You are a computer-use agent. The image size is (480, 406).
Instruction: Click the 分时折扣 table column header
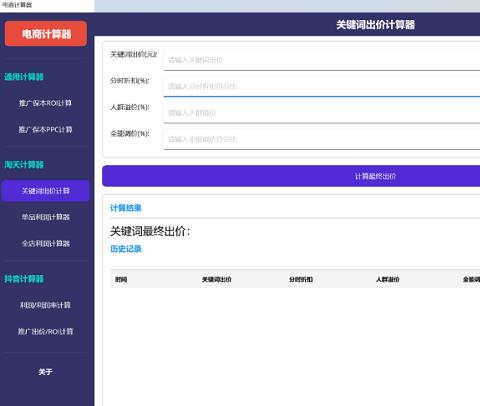click(x=301, y=279)
